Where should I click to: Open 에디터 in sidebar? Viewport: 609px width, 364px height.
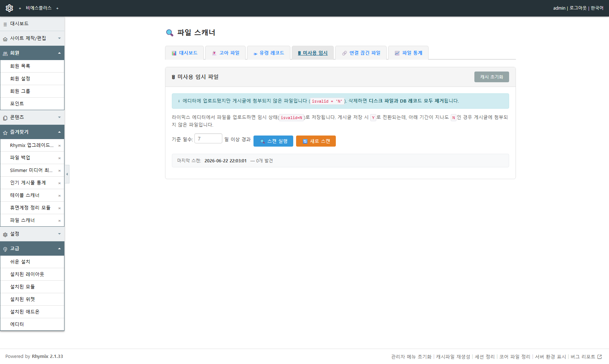pos(32,324)
